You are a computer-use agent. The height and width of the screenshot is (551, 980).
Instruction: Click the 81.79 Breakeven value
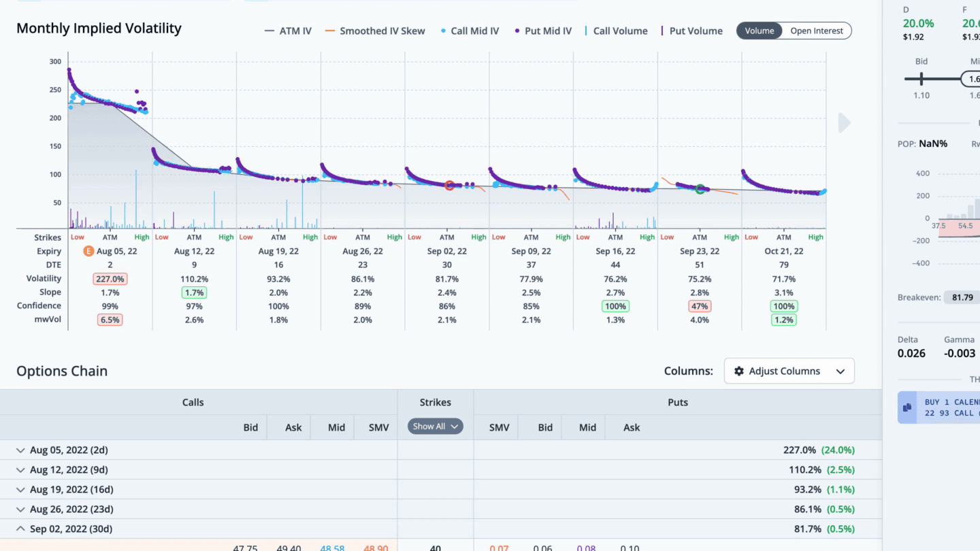[962, 297]
